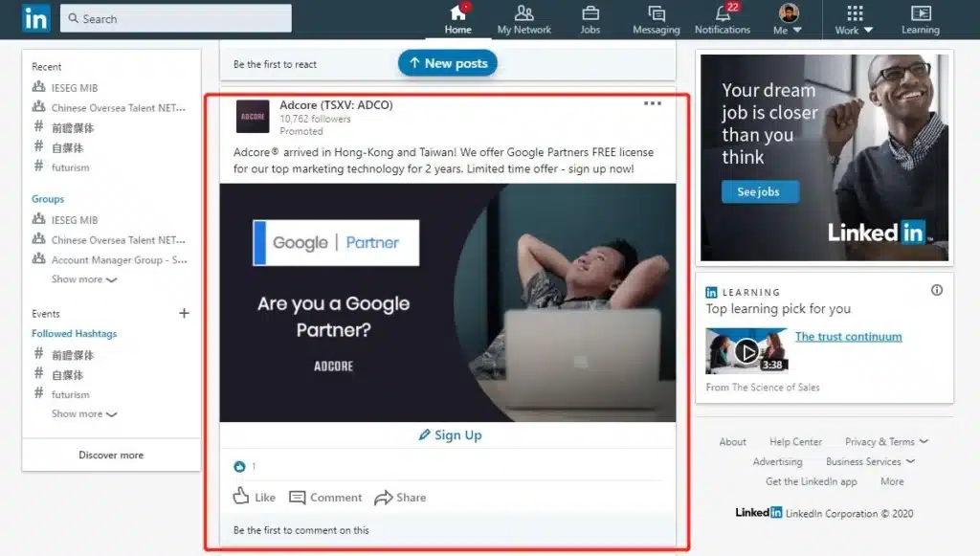980x556 pixels.
Task: Expand the Work apps menu
Action: [854, 19]
